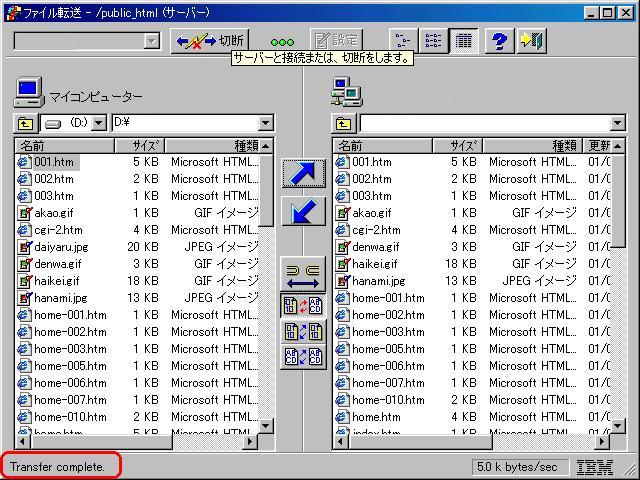Go up one folder in local pane
This screenshot has height=480, width=640.
(24, 123)
